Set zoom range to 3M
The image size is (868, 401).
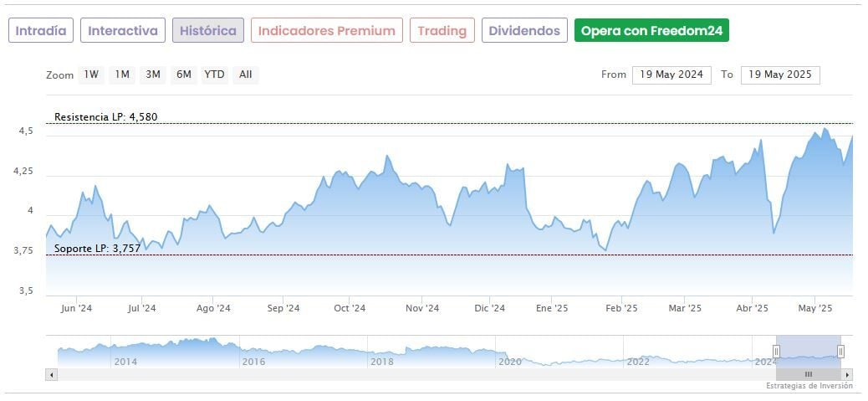pos(153,75)
